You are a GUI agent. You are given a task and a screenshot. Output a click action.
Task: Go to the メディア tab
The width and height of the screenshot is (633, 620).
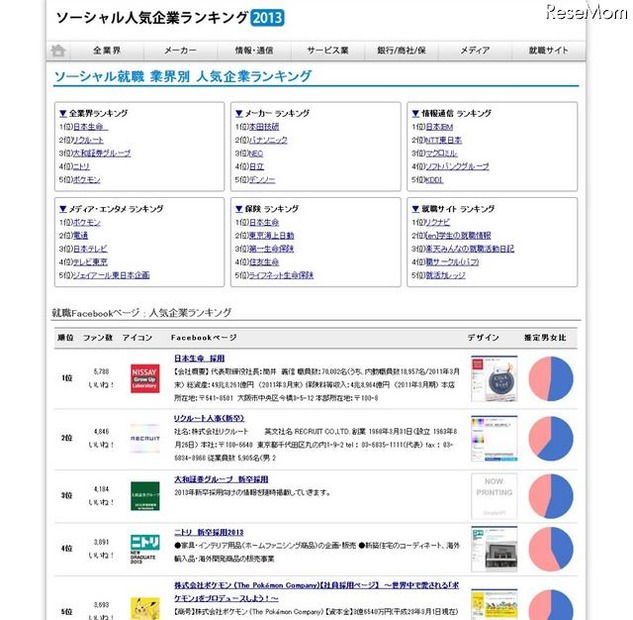coord(475,51)
